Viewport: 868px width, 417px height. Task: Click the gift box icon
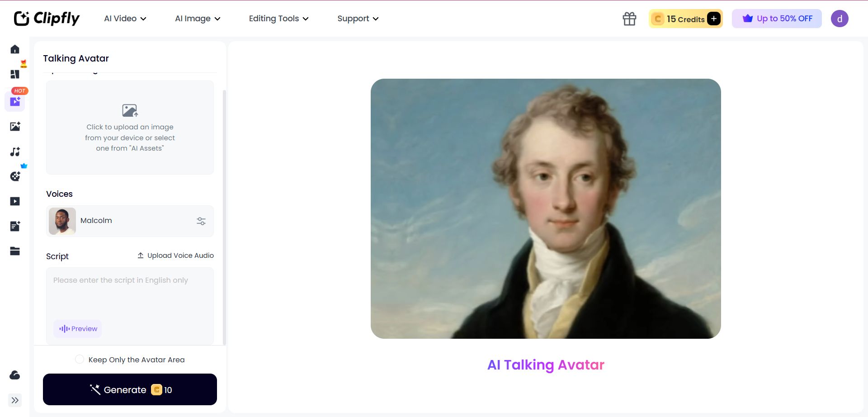pos(629,19)
